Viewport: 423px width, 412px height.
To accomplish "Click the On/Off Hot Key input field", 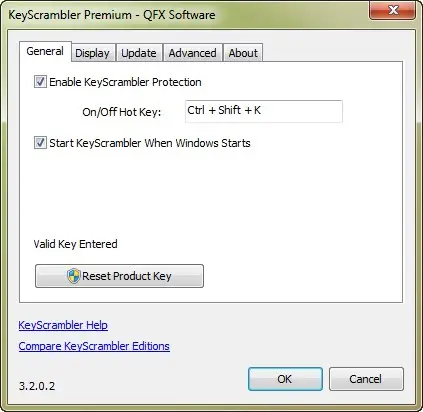I will tap(264, 111).
